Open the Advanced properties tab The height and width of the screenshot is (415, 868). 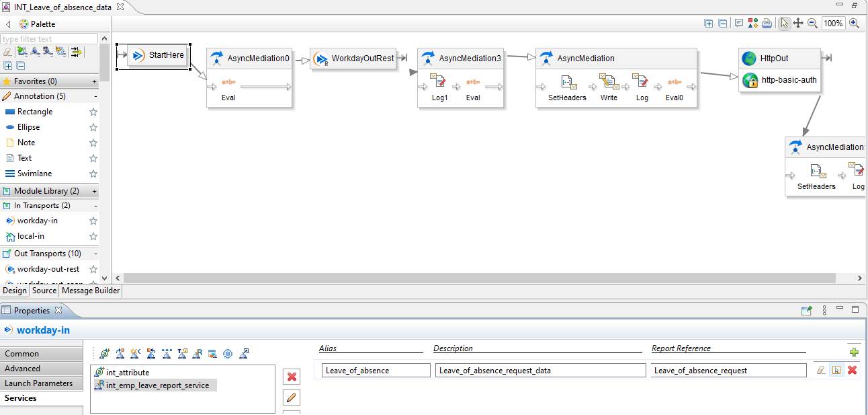click(42, 369)
